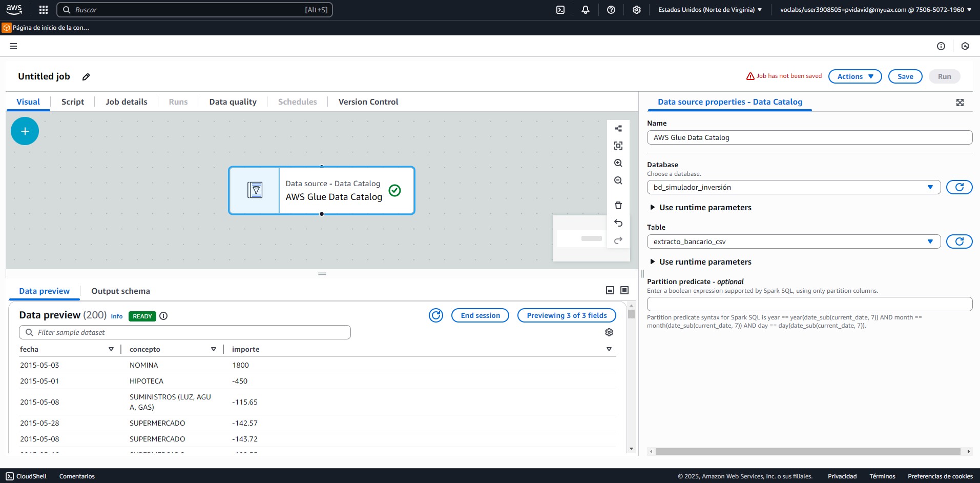Switch to the Visual tab
The image size is (980, 483).
tap(28, 102)
